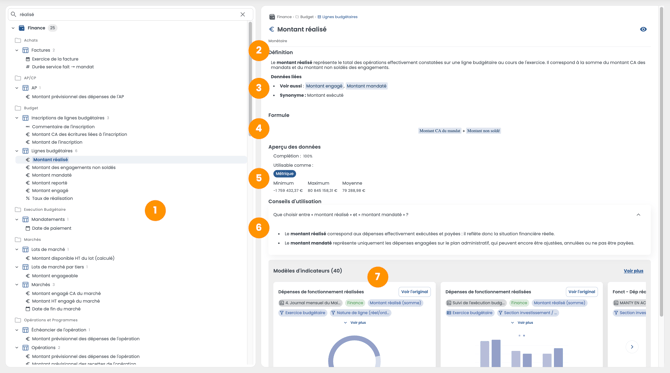This screenshot has width=670, height=373.
Task: Collapse the Mandatements table chevron
Action: coord(17,219)
